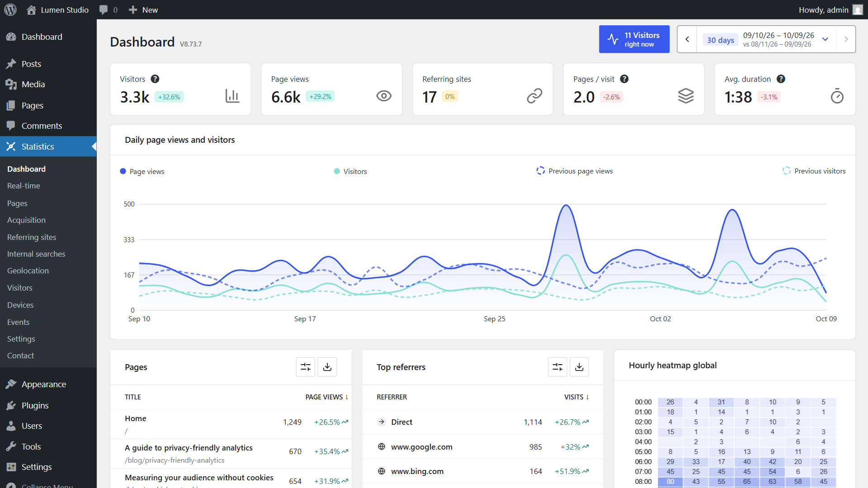The image size is (868, 488).
Task: Select the 30 days range badge
Action: (720, 40)
